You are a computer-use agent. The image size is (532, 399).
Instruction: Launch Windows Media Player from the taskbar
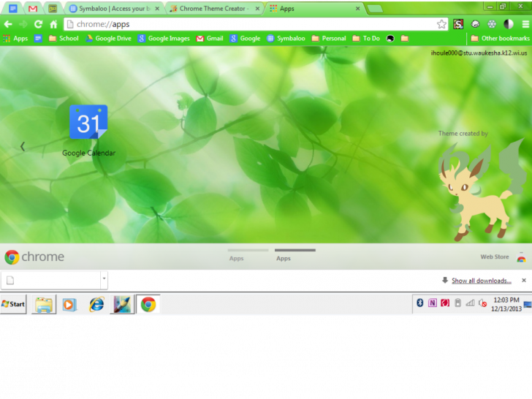pos(69,304)
